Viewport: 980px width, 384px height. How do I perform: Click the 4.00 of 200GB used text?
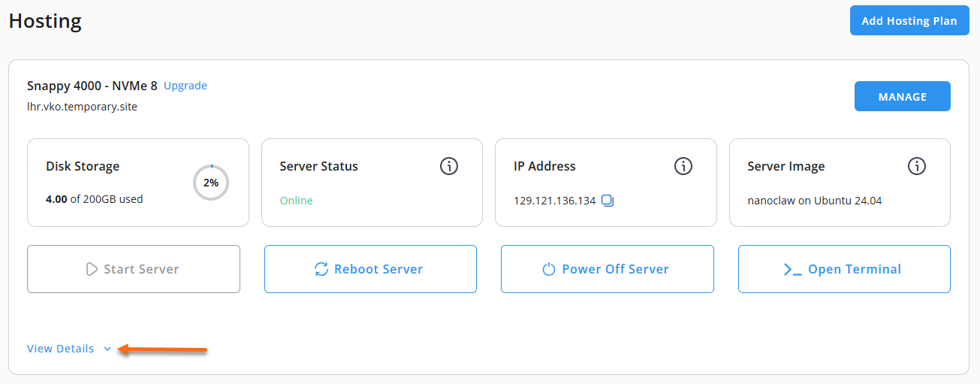point(94,199)
